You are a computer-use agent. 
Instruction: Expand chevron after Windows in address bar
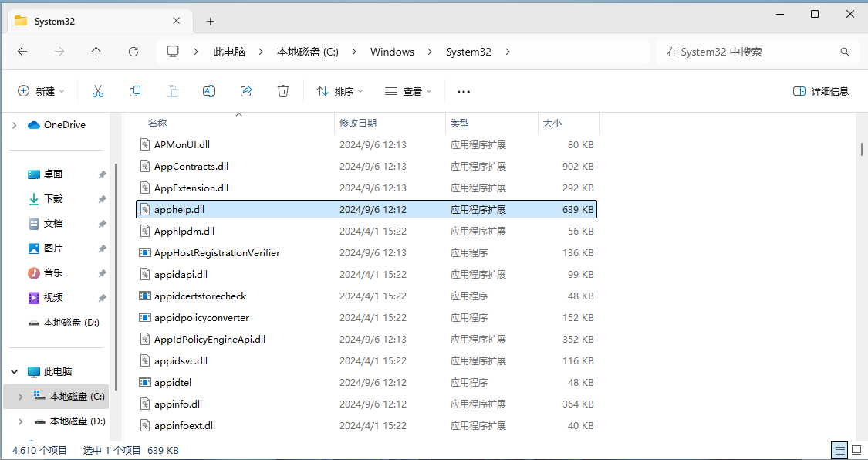tap(430, 52)
